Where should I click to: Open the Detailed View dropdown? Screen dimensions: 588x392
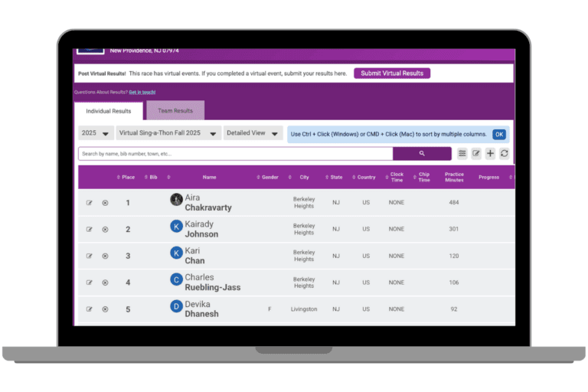[x=253, y=133]
